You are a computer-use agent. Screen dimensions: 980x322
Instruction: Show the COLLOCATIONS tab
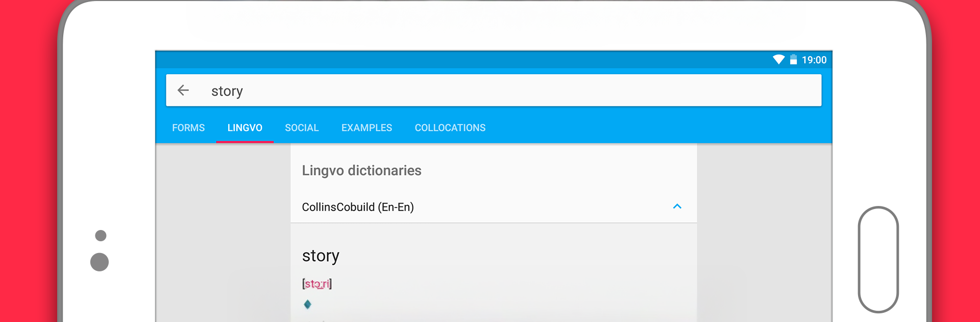point(450,128)
